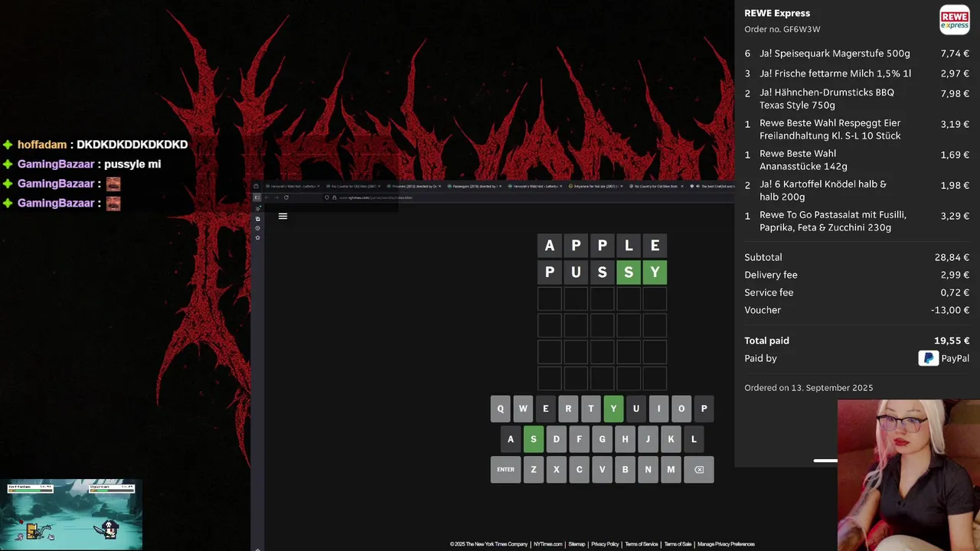Click the Ja! Speisequark Magerstufe 500g item
Image resolution: width=980 pixels, height=551 pixels.
pyautogui.click(x=835, y=54)
